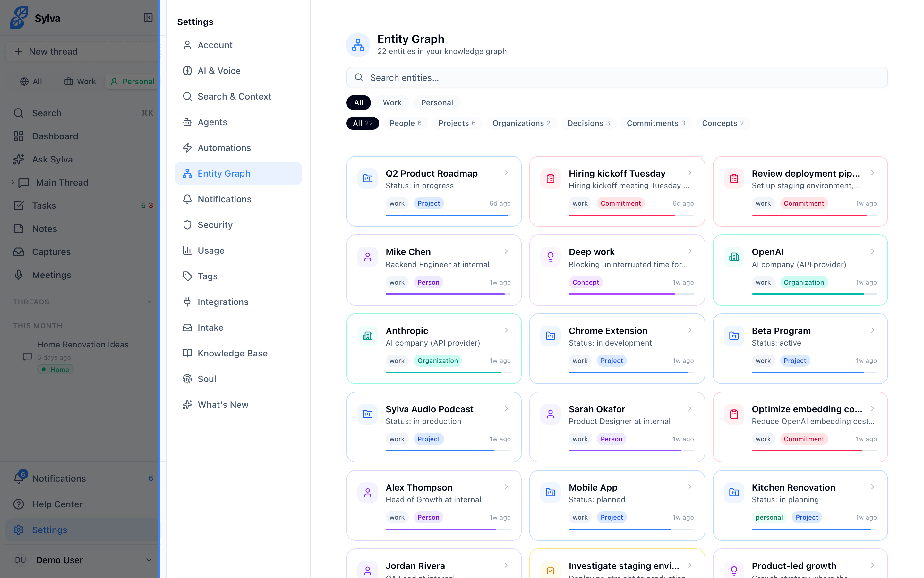Viewport: 924px width, 578px height.
Task: Open Beta Program entity chevron
Action: tap(872, 330)
